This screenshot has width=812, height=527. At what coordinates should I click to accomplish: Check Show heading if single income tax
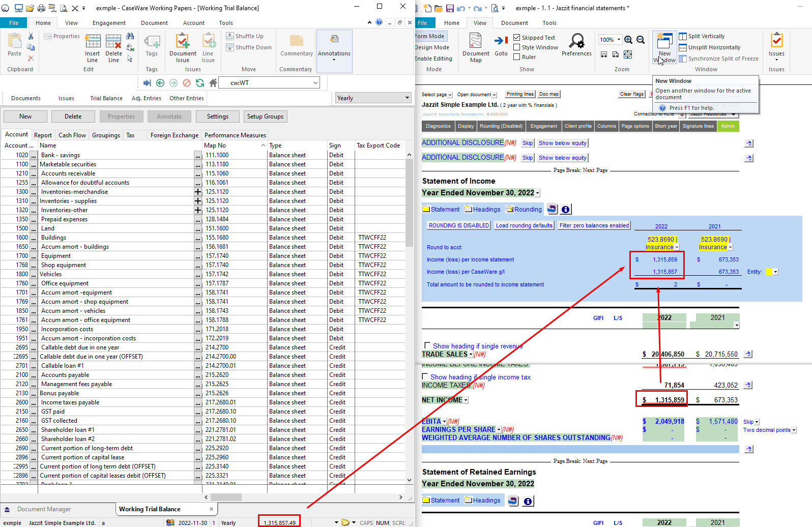pos(425,376)
